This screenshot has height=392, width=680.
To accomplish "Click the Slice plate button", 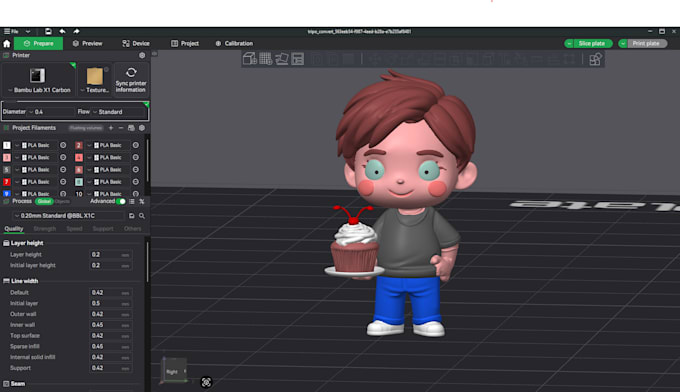I will point(592,43).
